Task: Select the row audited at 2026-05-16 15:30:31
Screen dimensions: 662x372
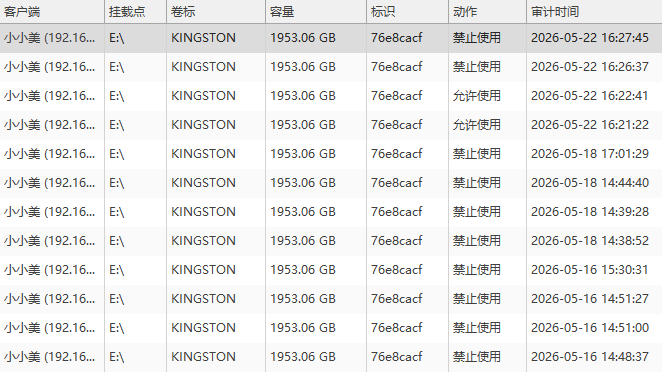Action: click(x=331, y=270)
